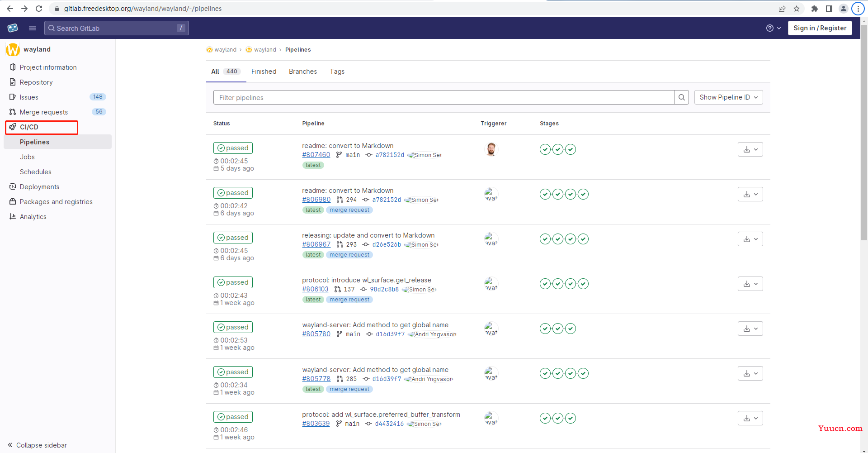Click the Search GitLab field

[117, 28]
